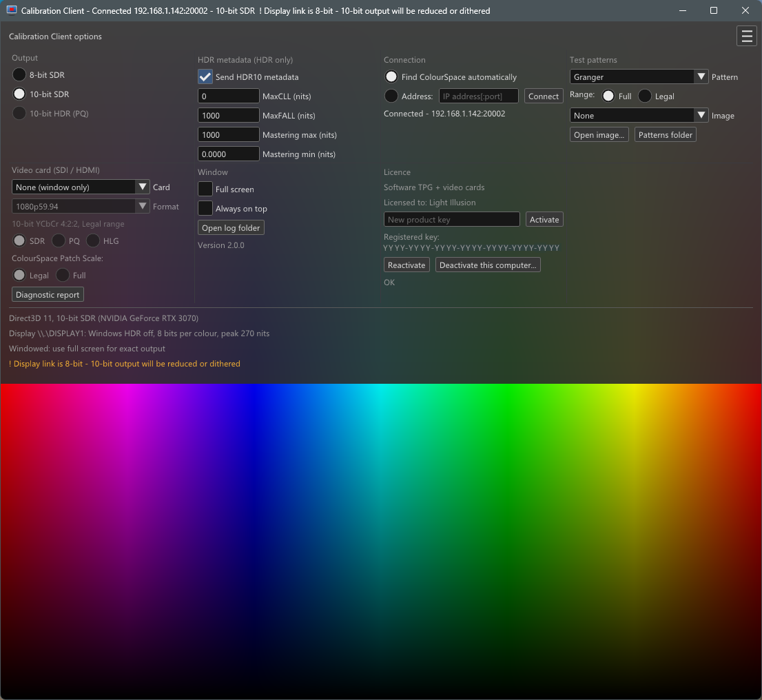Click the Granger test pattern display area
This screenshot has width=762, height=700.
(x=381, y=541)
